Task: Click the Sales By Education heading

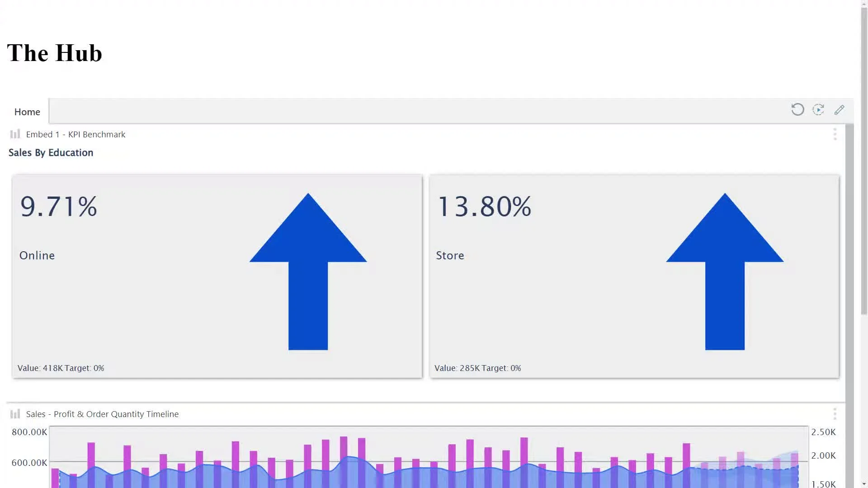Action: click(51, 153)
